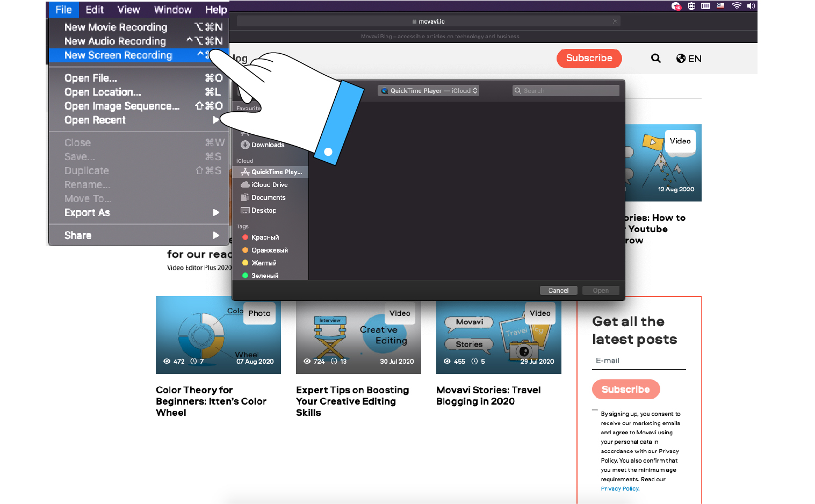The image size is (815, 504).
Task: Open the volume control in menu bar
Action: [x=751, y=6]
